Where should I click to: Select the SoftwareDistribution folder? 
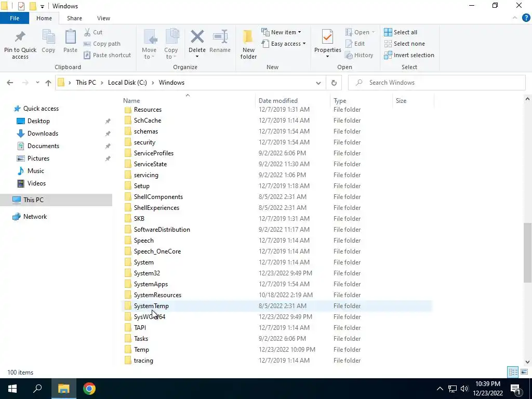pos(162,230)
